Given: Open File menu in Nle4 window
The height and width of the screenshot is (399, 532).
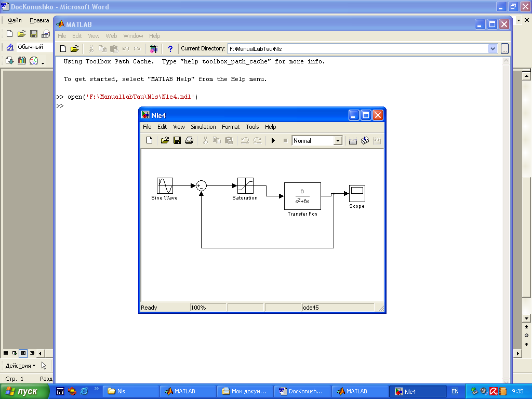Looking at the screenshot, I should pyautogui.click(x=147, y=127).
